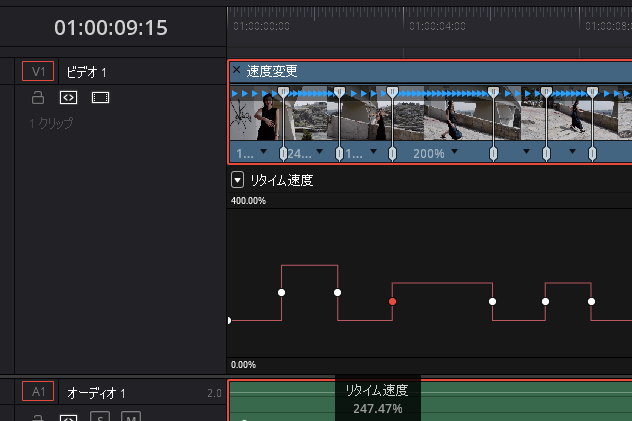Image resolution: width=632 pixels, height=421 pixels.
Task: Open the リタイム速度 curve dropdown
Action: click(237, 180)
